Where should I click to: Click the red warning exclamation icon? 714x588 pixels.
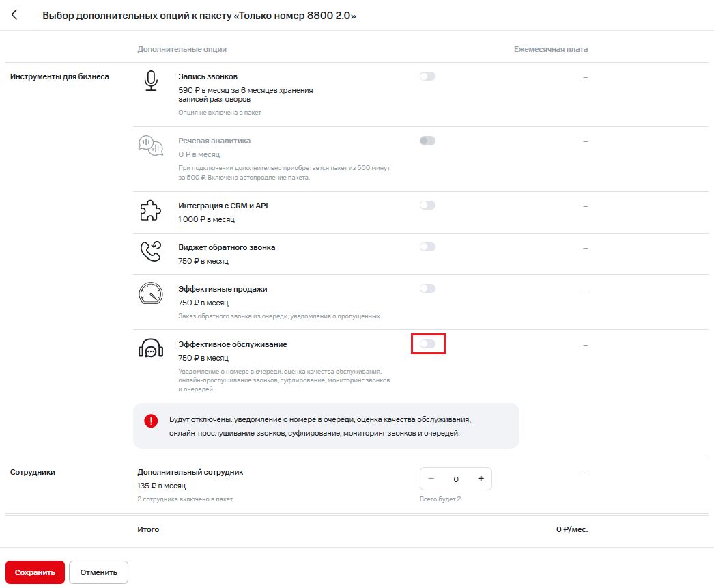(x=151, y=421)
